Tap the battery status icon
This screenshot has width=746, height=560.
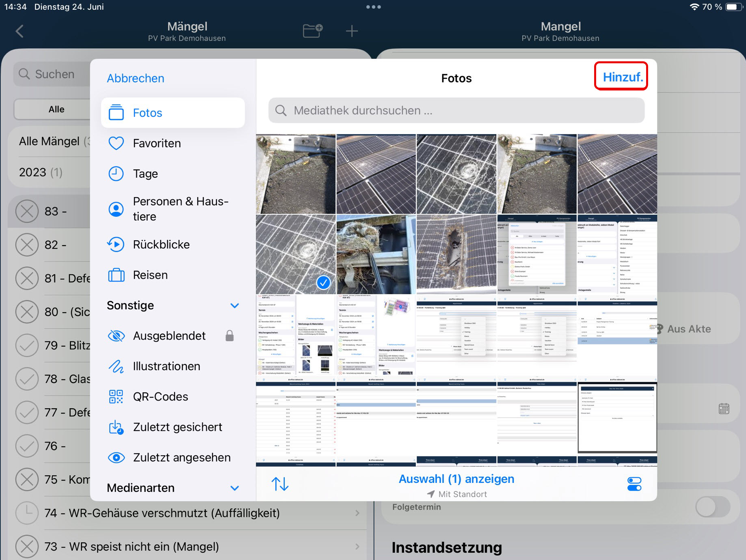[x=734, y=7]
